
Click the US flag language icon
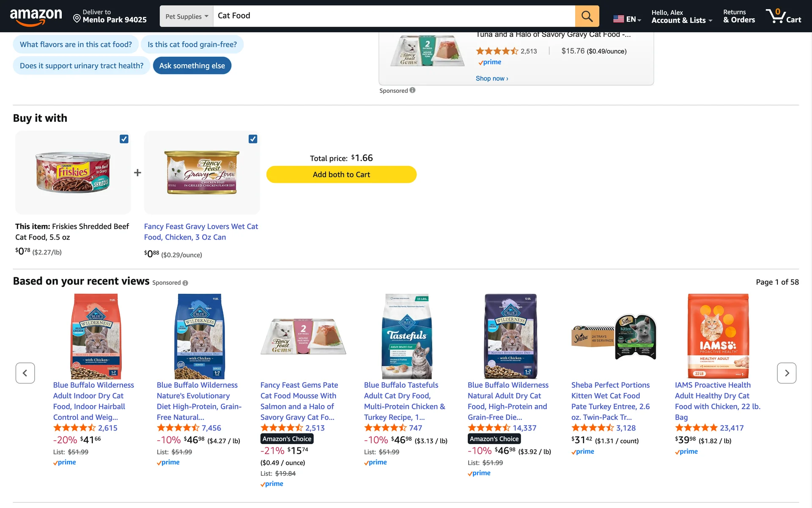pos(618,19)
